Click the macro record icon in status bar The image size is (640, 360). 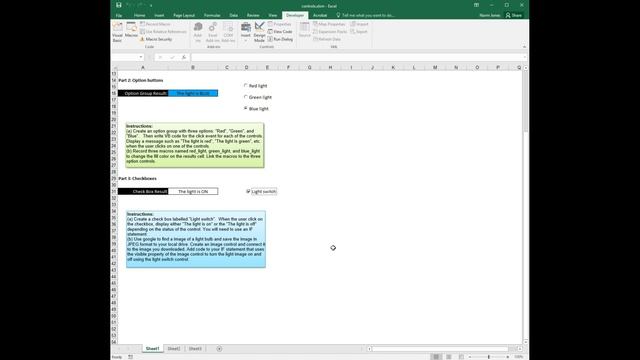point(130,357)
